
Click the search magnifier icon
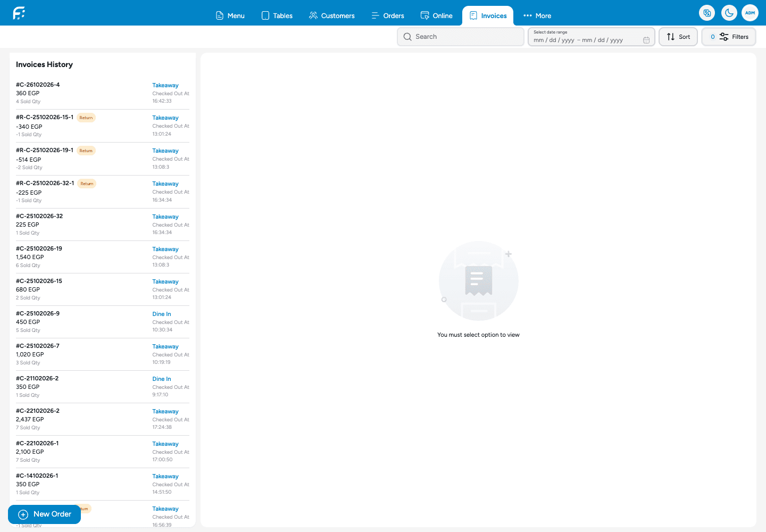pos(407,37)
